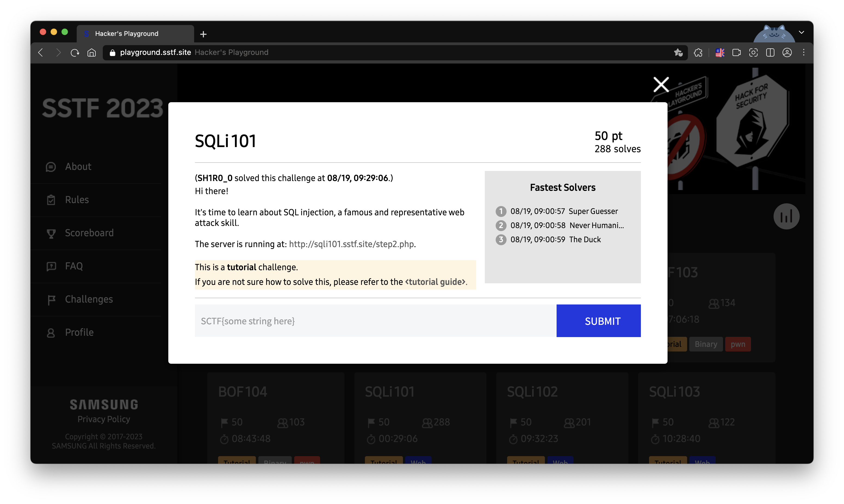Open the browser three-dot menu
This screenshot has width=844, height=504.
pyautogui.click(x=803, y=53)
